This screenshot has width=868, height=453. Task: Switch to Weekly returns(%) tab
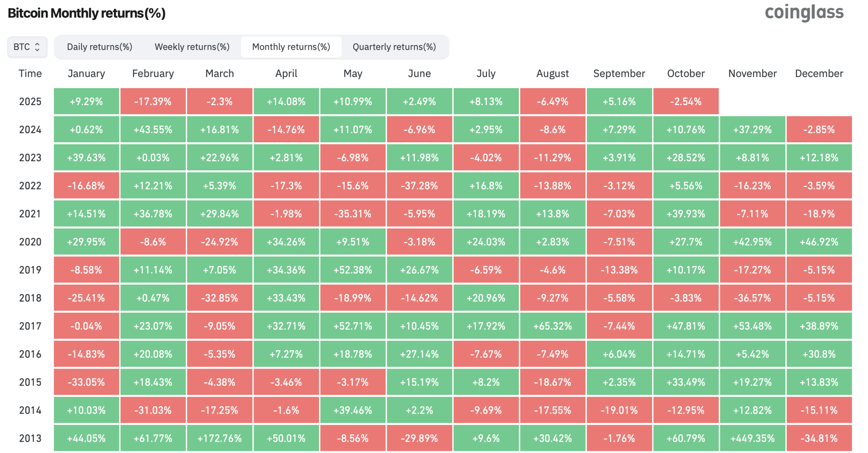(x=192, y=47)
